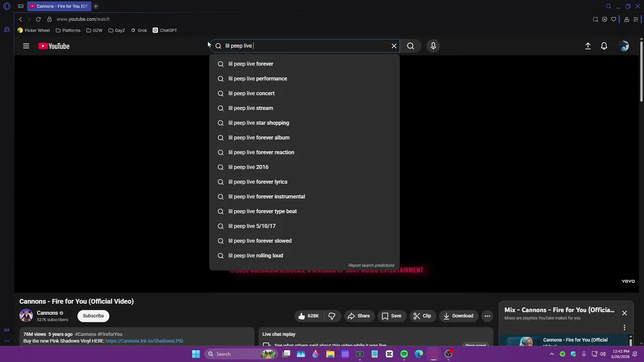Select suggestion 'lil peep live forever'
Screen dimensions: 644x362
pyautogui.click(x=304, y=64)
